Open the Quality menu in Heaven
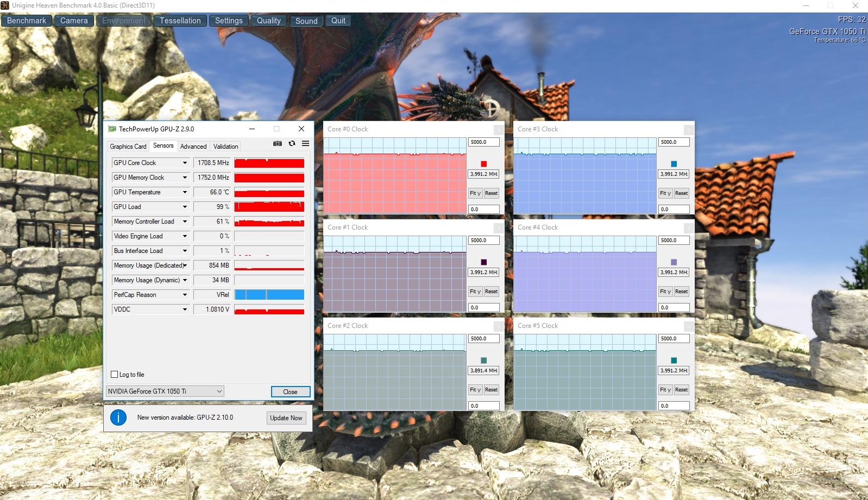This screenshot has width=868, height=500. point(269,21)
